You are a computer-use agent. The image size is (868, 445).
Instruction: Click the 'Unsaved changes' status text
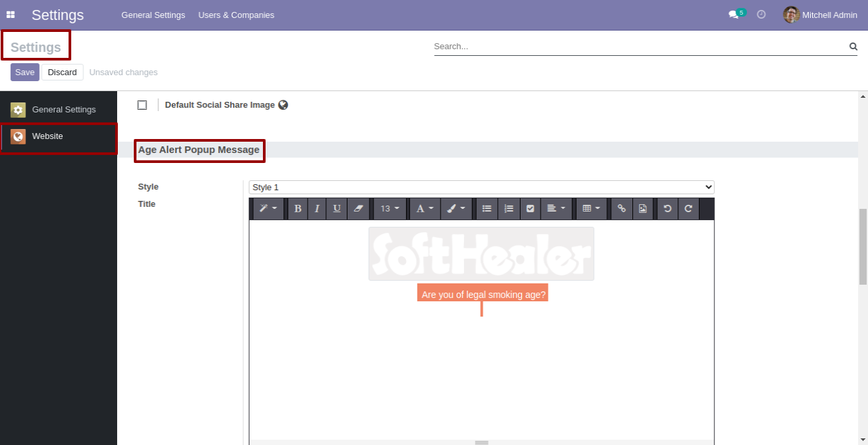point(124,72)
